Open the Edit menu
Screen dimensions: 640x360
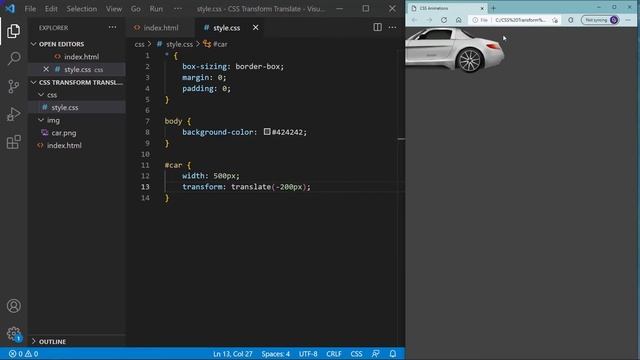pyautogui.click(x=51, y=9)
